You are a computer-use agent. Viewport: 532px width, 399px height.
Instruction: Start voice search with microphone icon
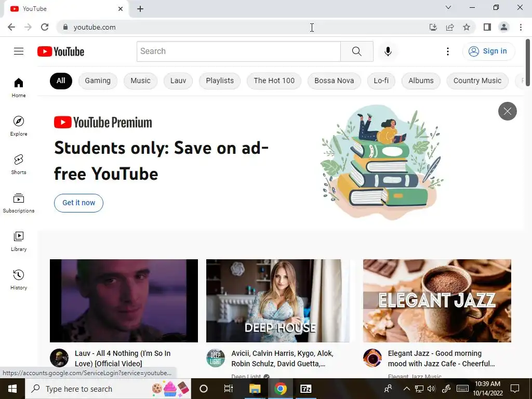tap(388, 51)
